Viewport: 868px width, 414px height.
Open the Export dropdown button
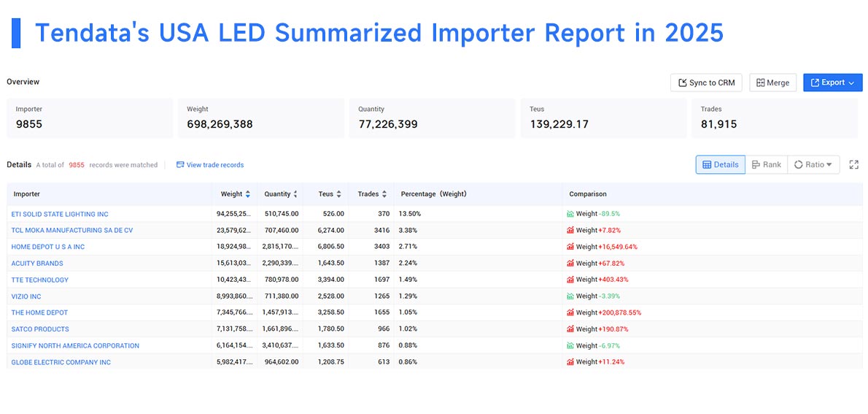point(832,83)
